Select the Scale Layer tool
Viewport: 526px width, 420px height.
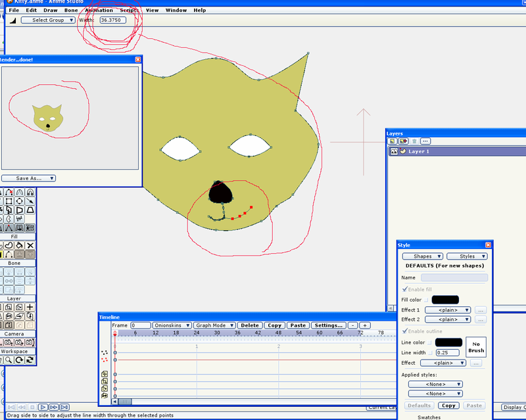point(9,307)
